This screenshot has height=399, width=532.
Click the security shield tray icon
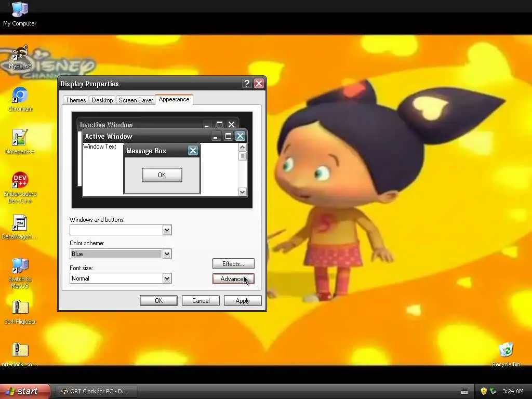(484, 391)
